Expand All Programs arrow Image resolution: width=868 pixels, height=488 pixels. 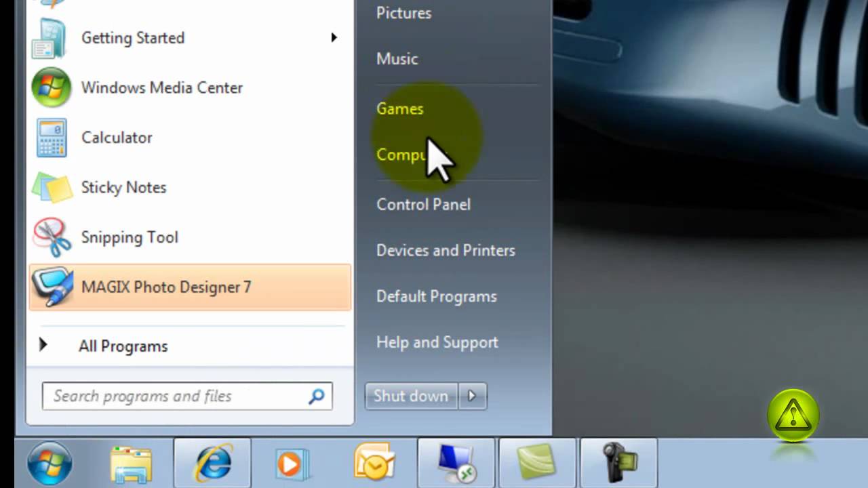(x=43, y=345)
